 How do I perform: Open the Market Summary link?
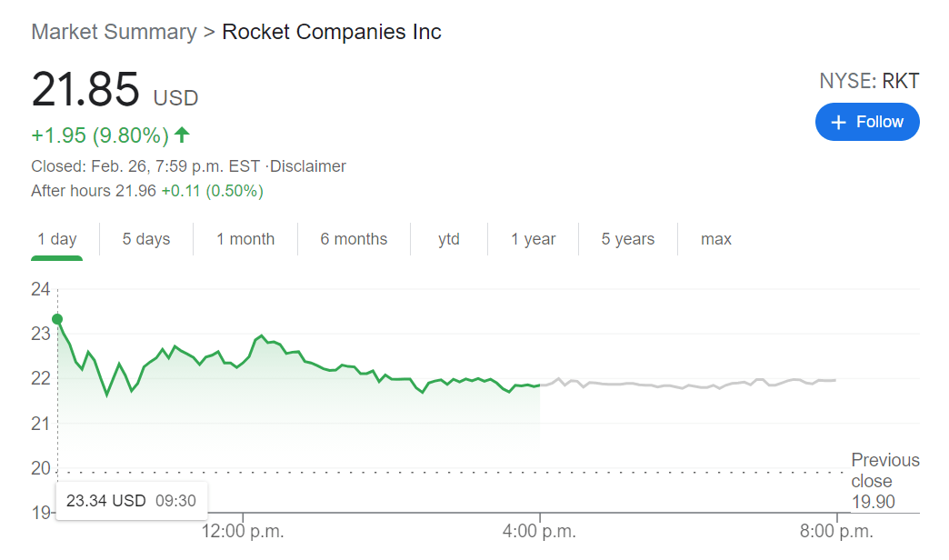pos(114,31)
